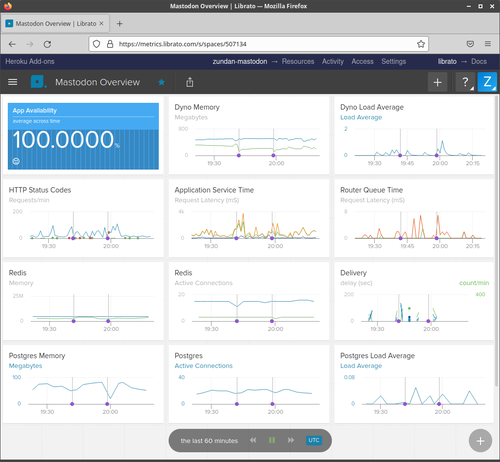This screenshot has width=500, height=462.
Task: Click the Dyno Load Average chart title
Action: (x=372, y=107)
